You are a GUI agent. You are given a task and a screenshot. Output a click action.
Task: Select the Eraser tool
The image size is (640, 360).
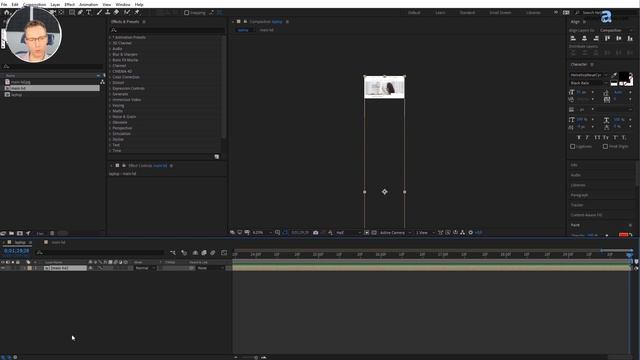[116, 12]
